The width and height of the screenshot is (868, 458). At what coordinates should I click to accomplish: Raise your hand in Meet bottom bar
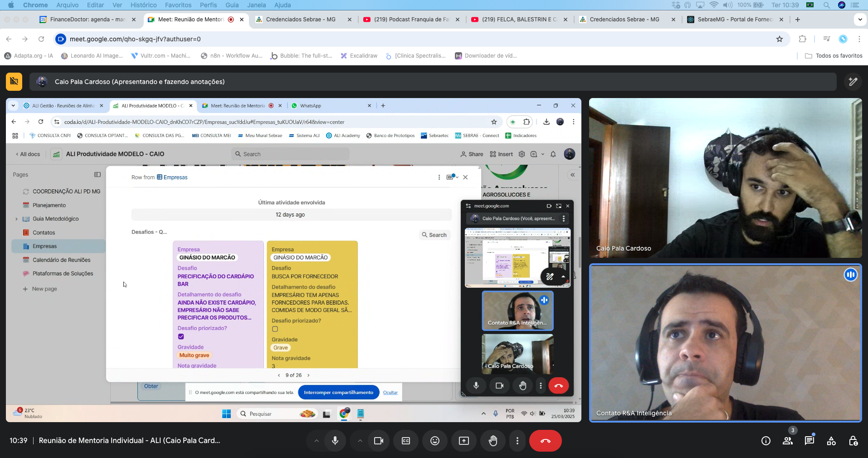pyautogui.click(x=493, y=441)
